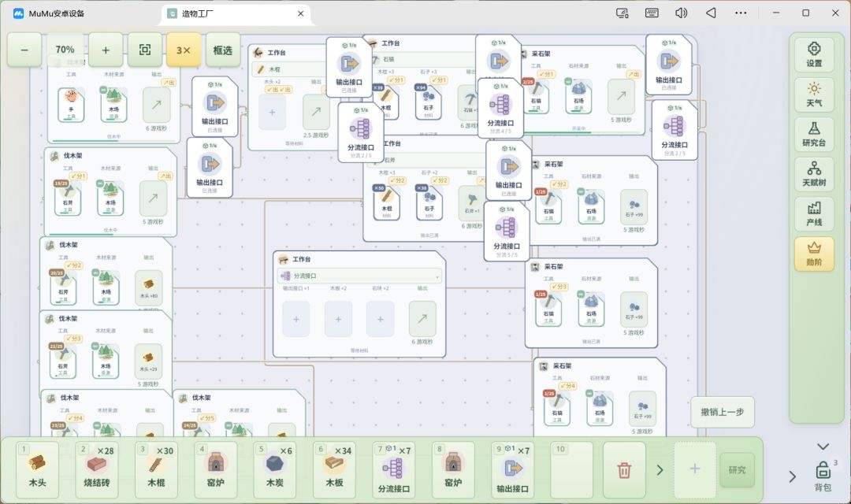Click the 撤销上一步 undo button

(723, 412)
